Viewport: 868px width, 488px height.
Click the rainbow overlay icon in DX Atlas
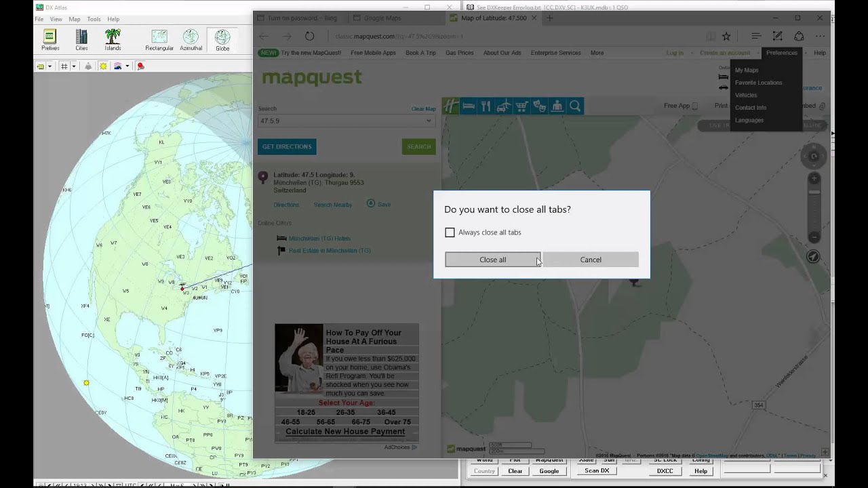click(118, 66)
